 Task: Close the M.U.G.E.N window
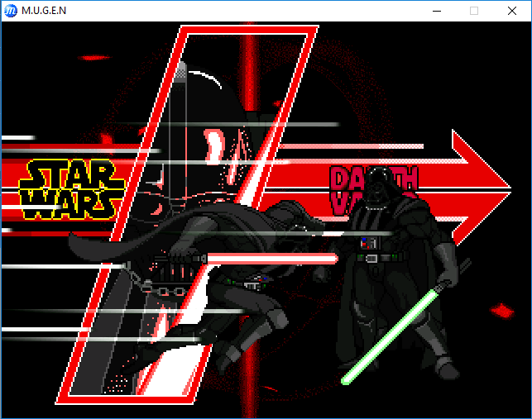click(x=512, y=11)
